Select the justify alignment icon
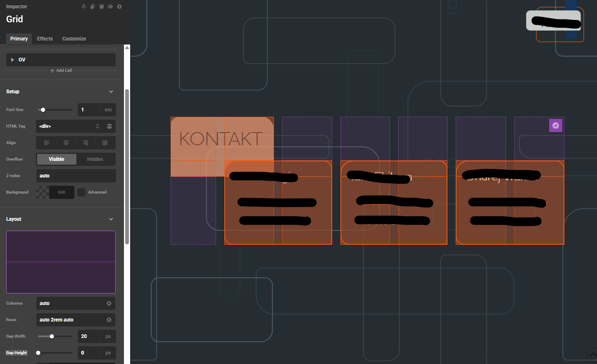This screenshot has height=364, width=597. [x=105, y=143]
